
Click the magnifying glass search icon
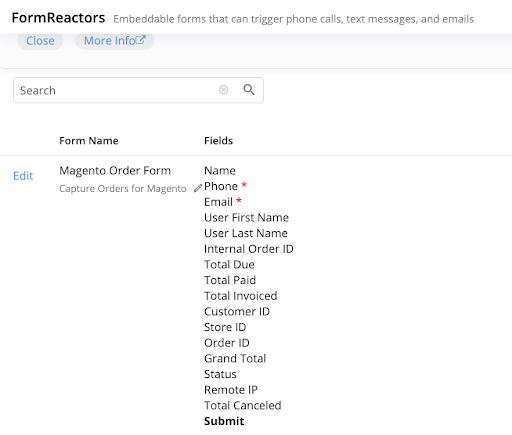[x=249, y=90]
